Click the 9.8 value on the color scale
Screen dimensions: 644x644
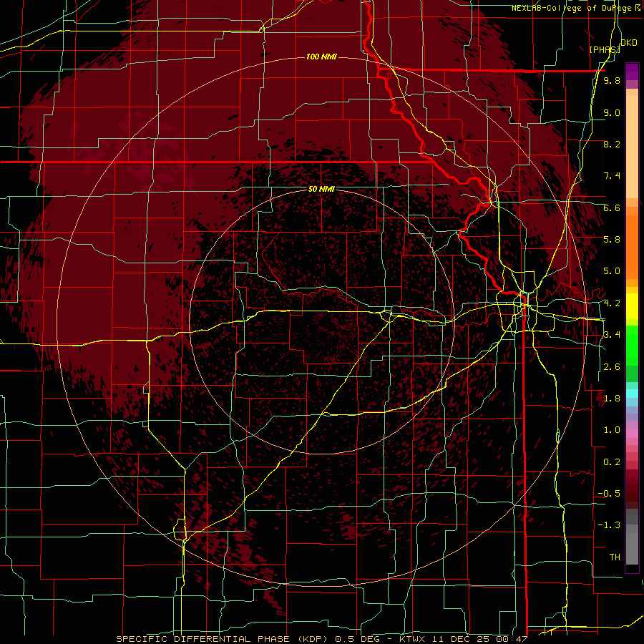pos(612,80)
